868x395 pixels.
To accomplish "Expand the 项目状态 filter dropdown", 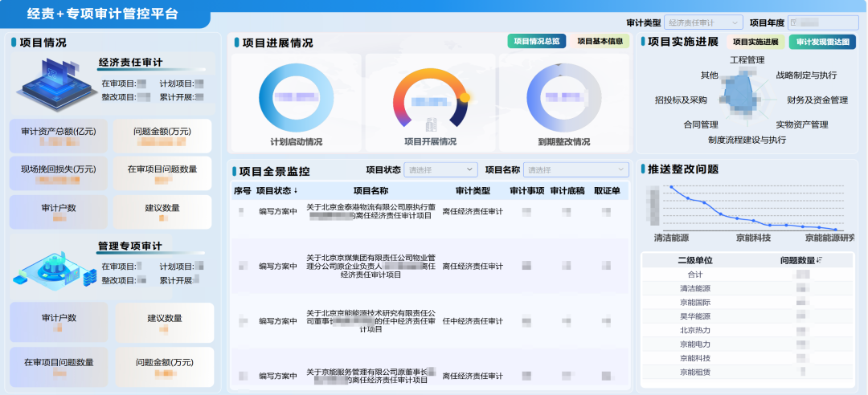I will [441, 169].
